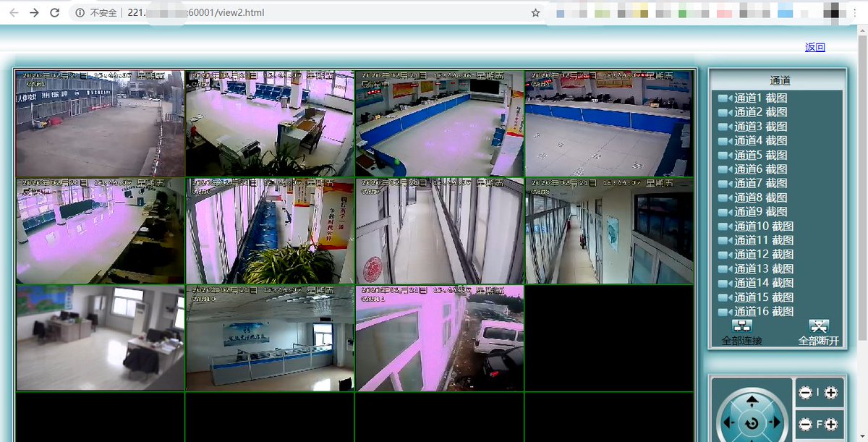Image resolution: width=868 pixels, height=442 pixels.
Task: Select the outdoor courtyard camera feed
Action: pyautogui.click(x=100, y=124)
